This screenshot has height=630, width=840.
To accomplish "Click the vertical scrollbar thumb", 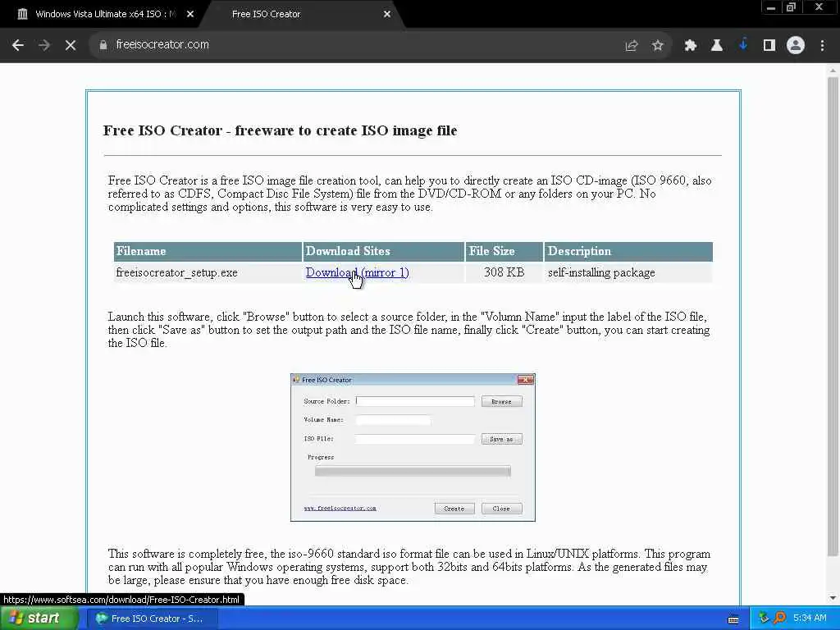I will 833,316.
